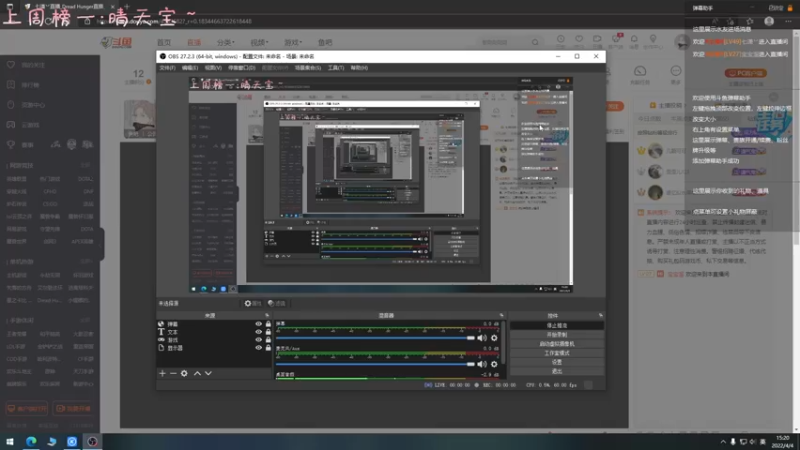Open 场景集合(S) menu in OBS
The image size is (800, 450).
(x=308, y=68)
